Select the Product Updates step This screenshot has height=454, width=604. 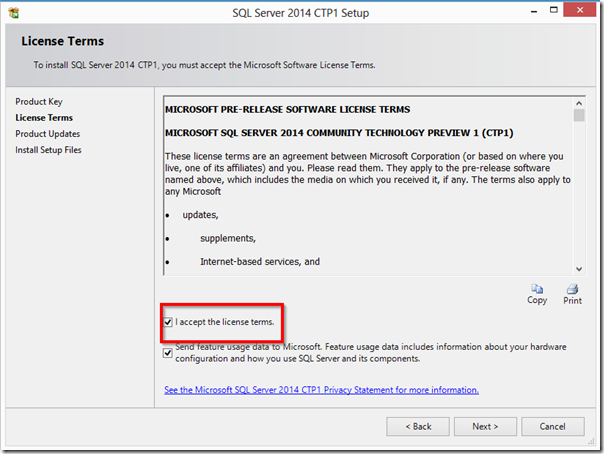point(48,134)
